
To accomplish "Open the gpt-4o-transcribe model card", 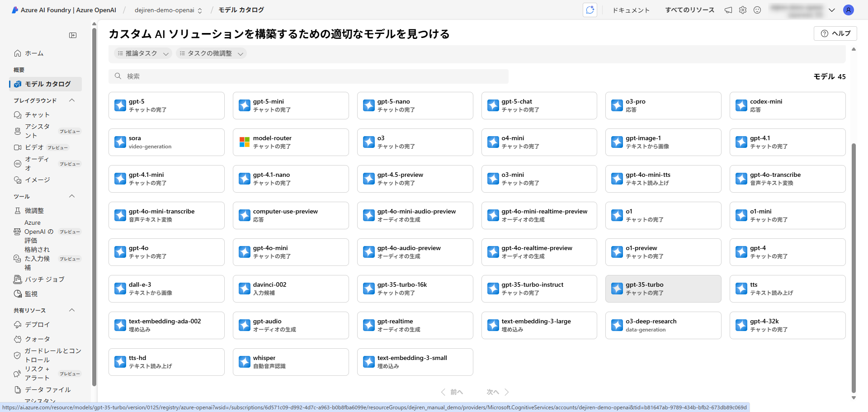I will click(x=788, y=179).
